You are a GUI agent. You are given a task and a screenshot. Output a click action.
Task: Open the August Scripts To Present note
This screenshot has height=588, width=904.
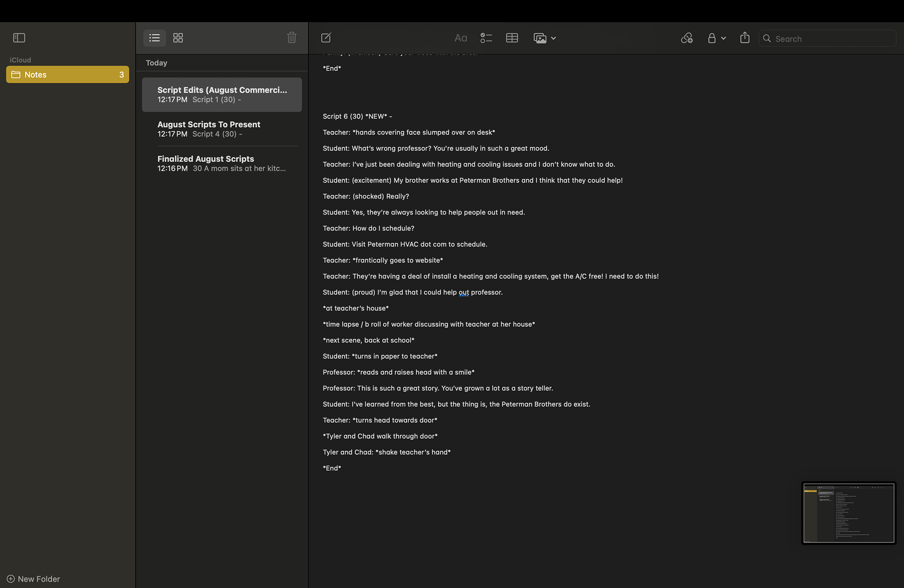222,129
